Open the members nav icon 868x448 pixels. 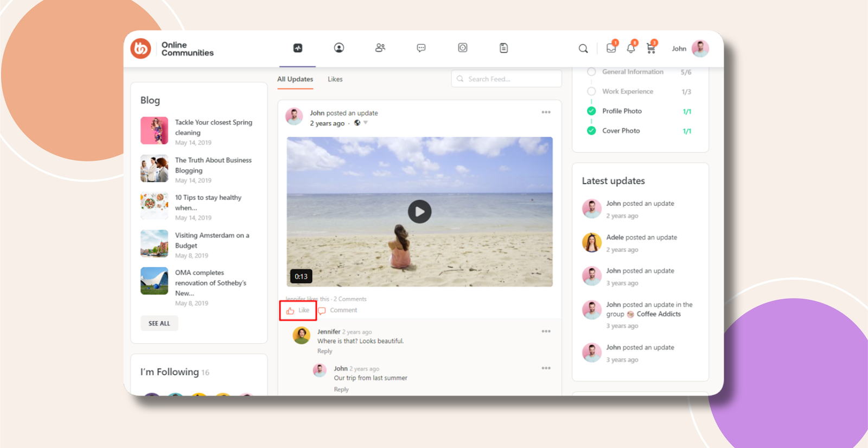click(x=380, y=48)
